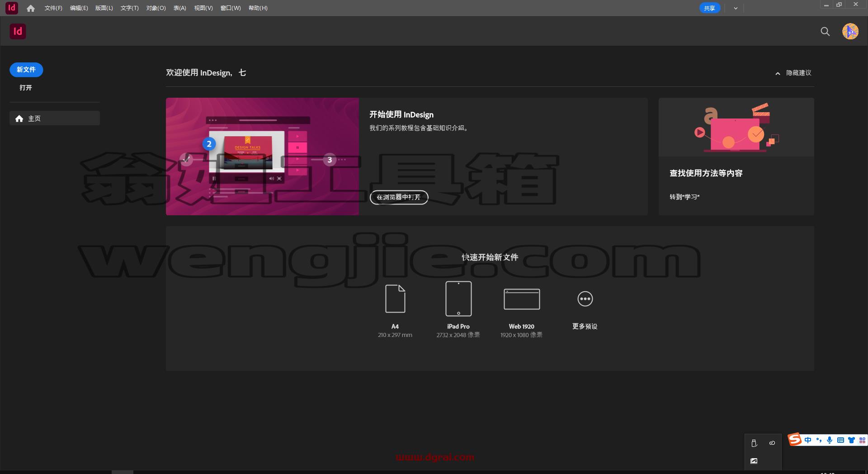
Task: Open the IME skin shirt icon
Action: pyautogui.click(x=851, y=440)
